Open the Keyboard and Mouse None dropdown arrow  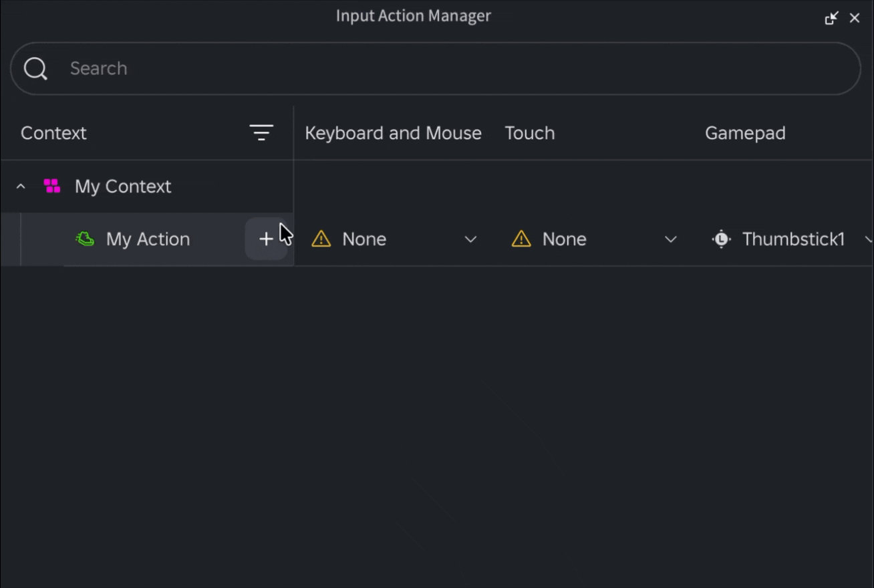coord(470,239)
